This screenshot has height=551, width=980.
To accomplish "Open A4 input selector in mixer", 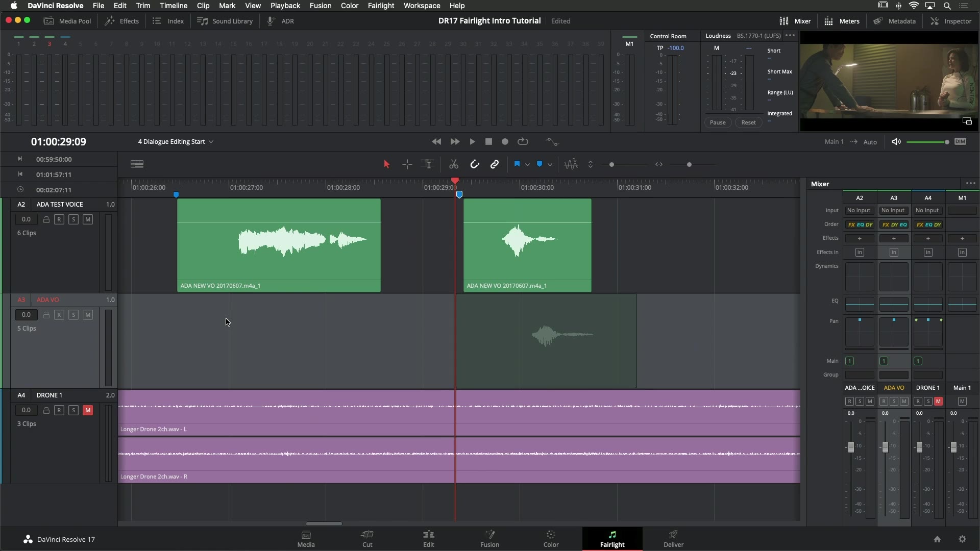I will click(x=928, y=211).
